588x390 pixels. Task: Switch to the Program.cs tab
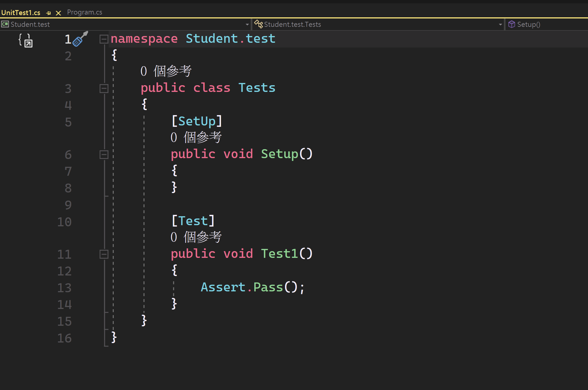click(x=84, y=12)
